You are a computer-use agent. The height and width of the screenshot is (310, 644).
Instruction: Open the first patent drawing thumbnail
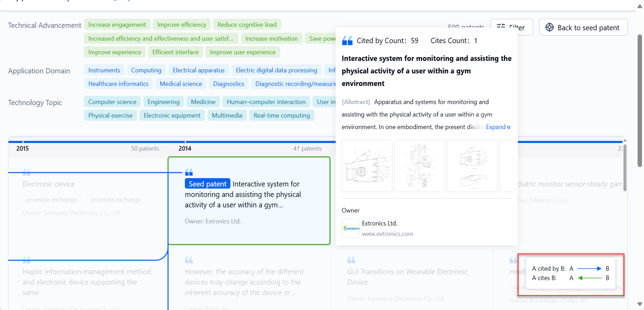click(x=367, y=166)
